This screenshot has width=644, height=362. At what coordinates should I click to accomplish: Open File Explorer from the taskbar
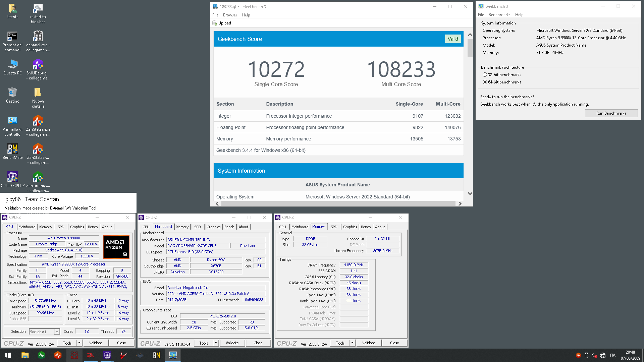point(25,355)
